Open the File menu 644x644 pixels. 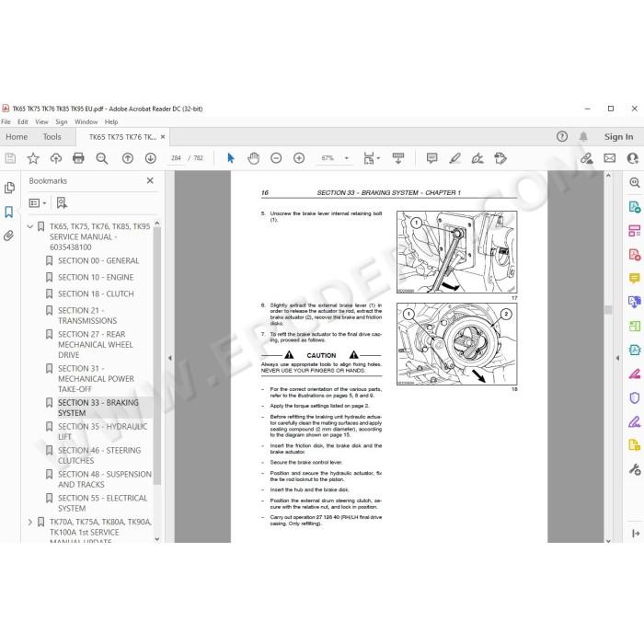[6, 122]
